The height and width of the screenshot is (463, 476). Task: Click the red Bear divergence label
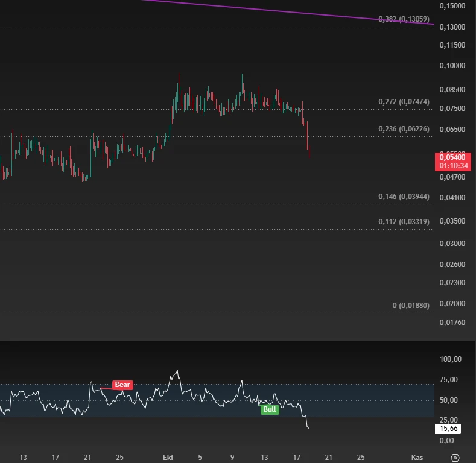coord(122,385)
